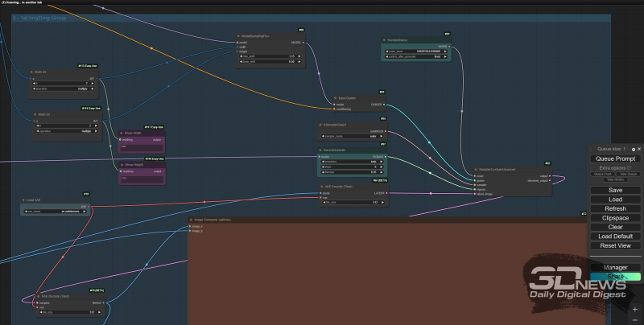Collapse the RandomNoise node via its dot
The width and height of the screenshot is (644, 325).
pyautogui.click(x=384, y=39)
